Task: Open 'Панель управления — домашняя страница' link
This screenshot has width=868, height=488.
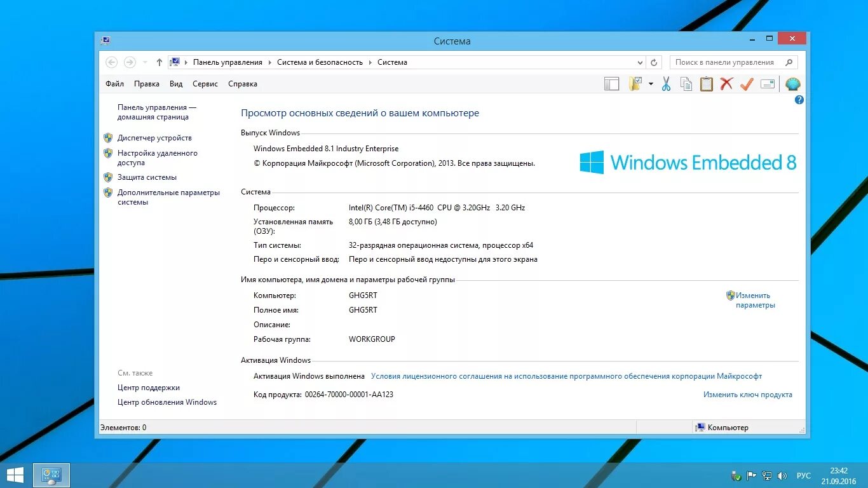Action: [157, 112]
